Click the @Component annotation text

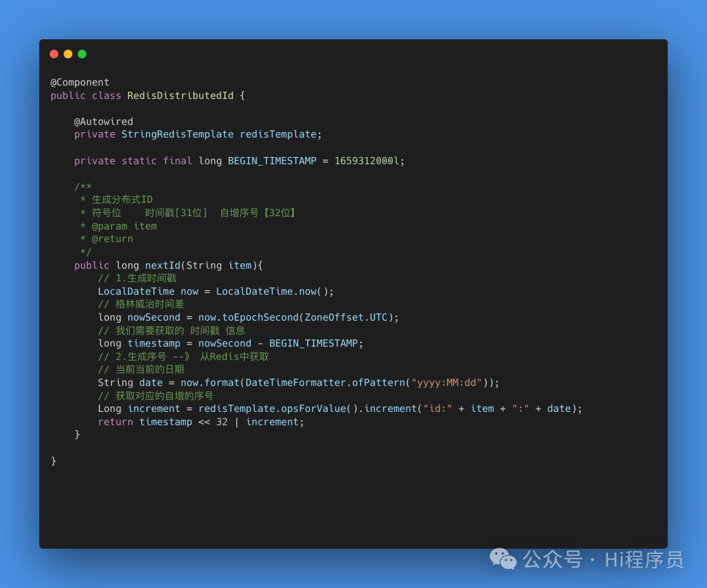click(x=80, y=83)
